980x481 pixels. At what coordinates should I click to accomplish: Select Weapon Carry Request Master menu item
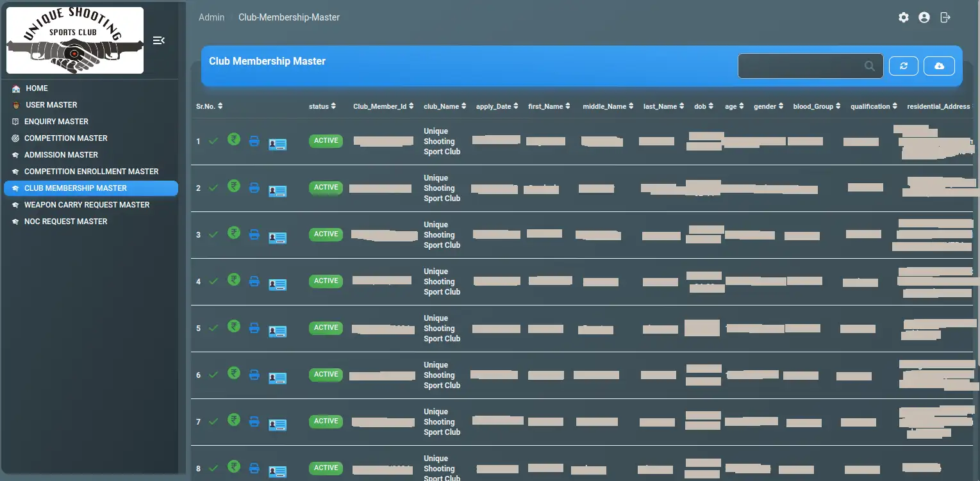pyautogui.click(x=87, y=205)
